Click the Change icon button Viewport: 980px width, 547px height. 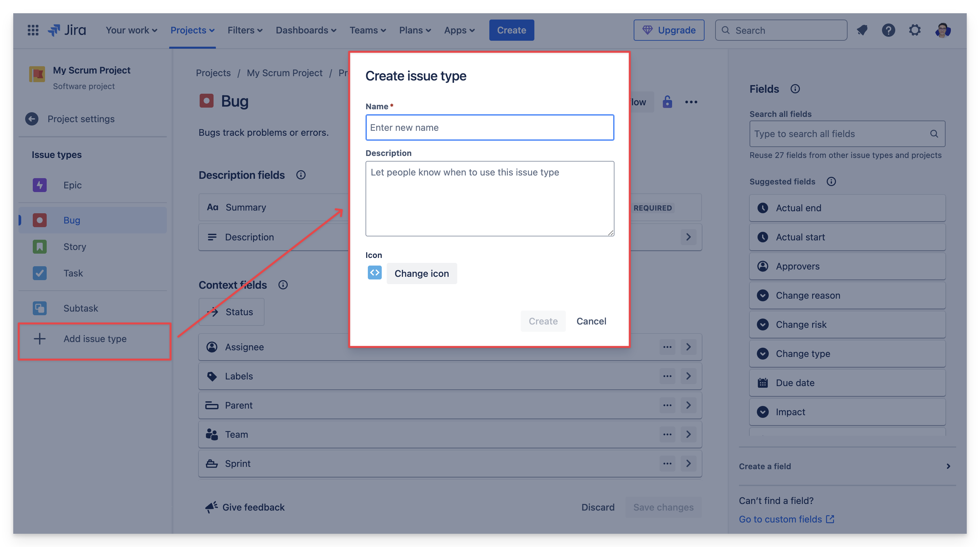coord(421,273)
